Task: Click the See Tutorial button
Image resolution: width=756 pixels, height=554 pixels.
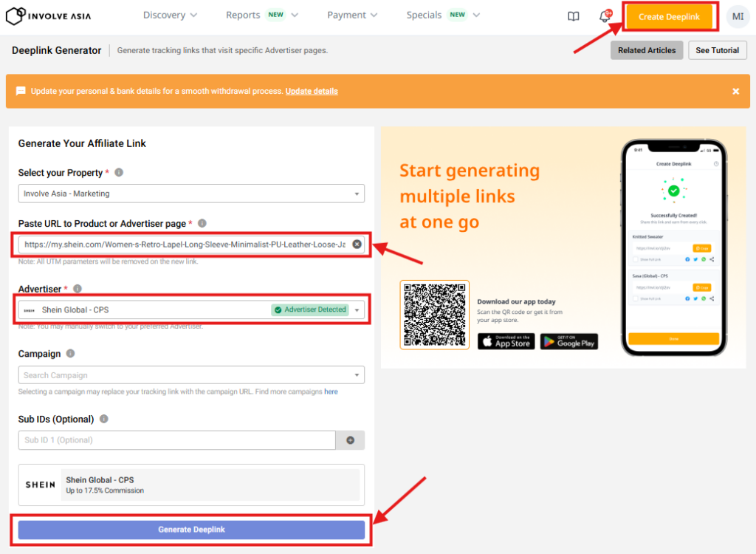Action: tap(717, 50)
